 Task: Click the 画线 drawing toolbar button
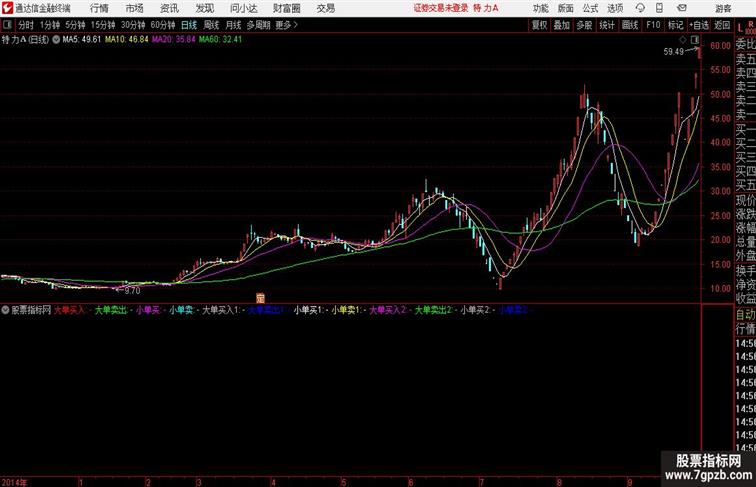click(630, 25)
